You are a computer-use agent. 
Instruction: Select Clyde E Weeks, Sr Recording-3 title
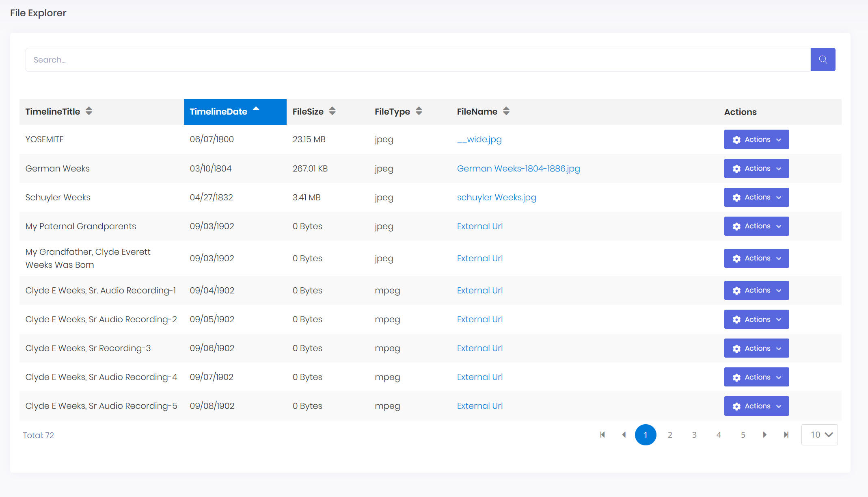pos(88,348)
